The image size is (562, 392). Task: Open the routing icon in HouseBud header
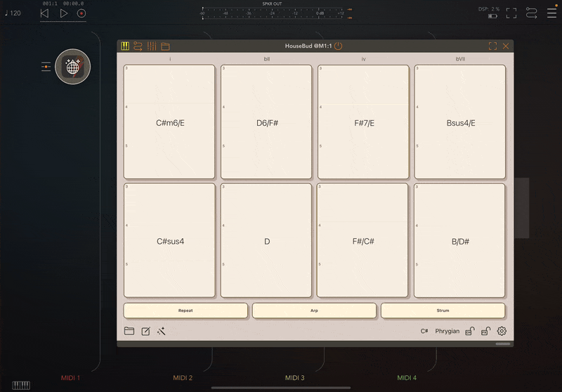(138, 46)
